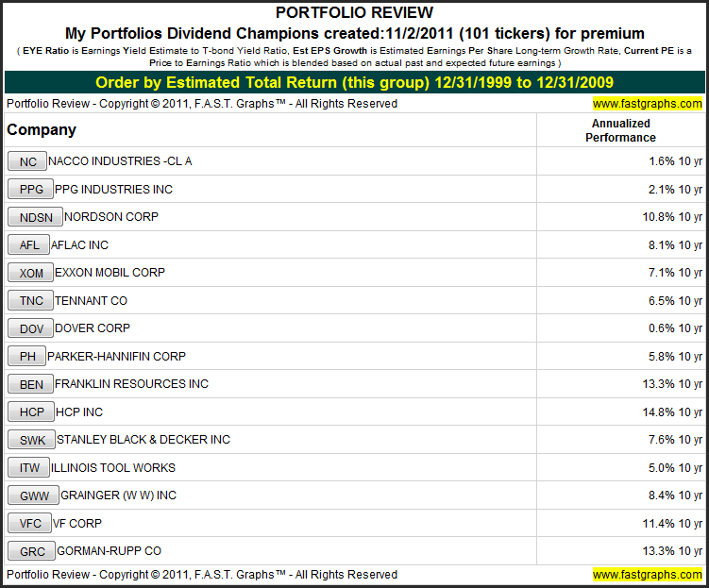
Task: Click the 7.6% 10 yr performance value
Action: (676, 440)
